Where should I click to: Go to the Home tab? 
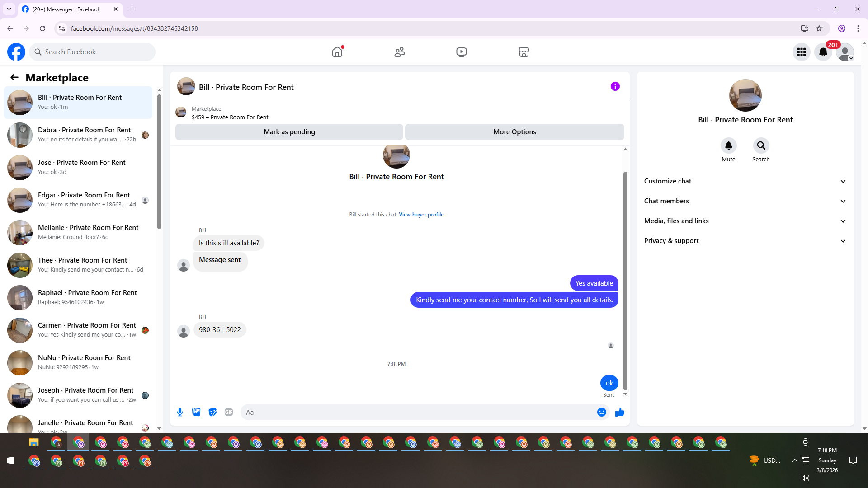337,52
